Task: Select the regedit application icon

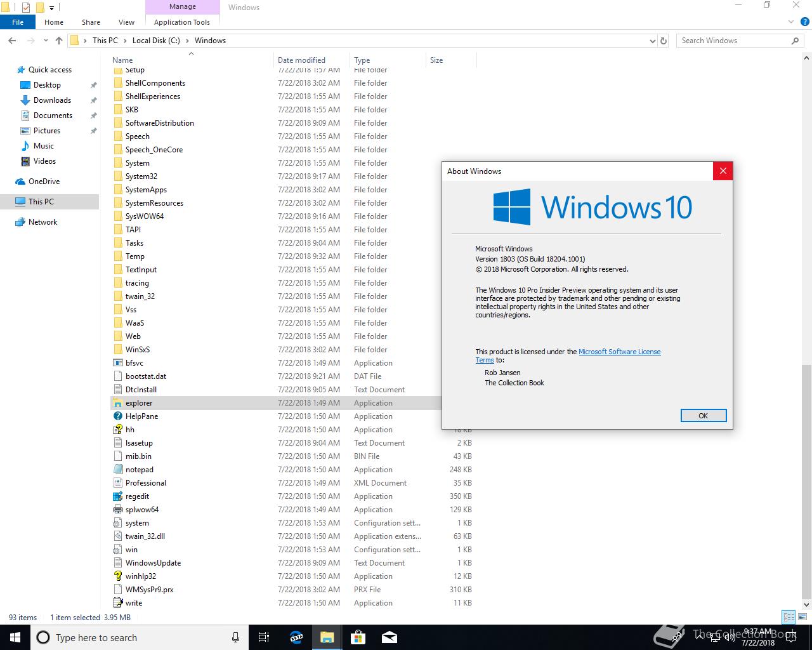Action: click(x=117, y=496)
